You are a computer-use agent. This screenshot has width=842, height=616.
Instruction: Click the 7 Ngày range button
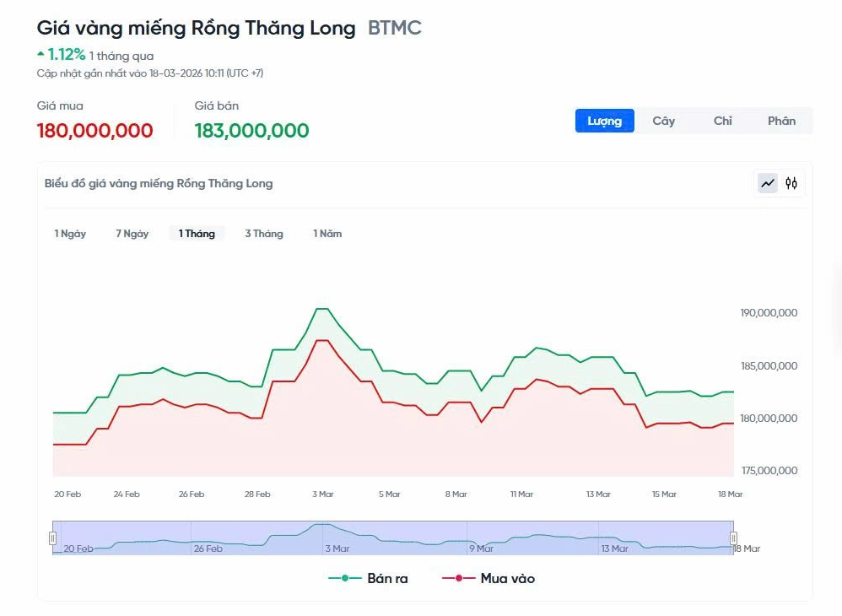click(x=132, y=233)
